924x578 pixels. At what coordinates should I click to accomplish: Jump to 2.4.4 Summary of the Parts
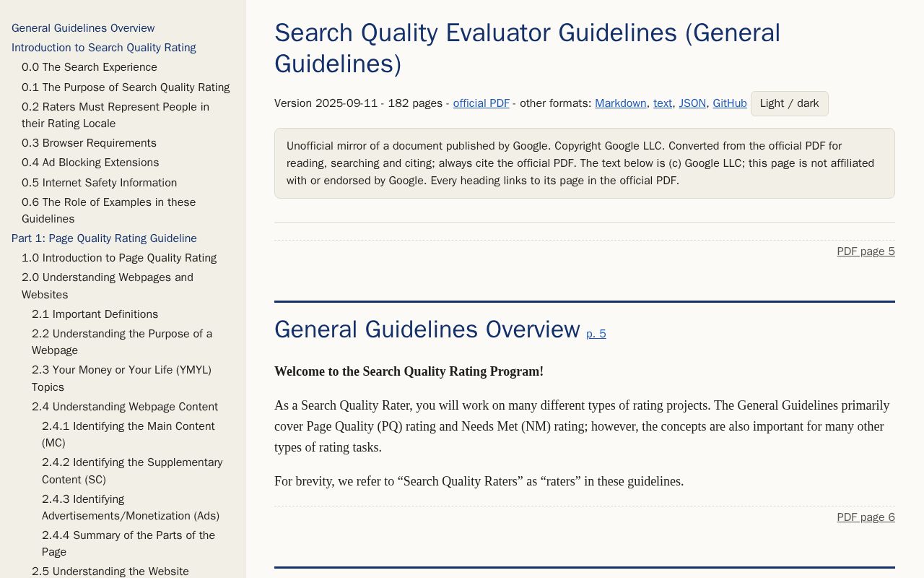click(128, 543)
